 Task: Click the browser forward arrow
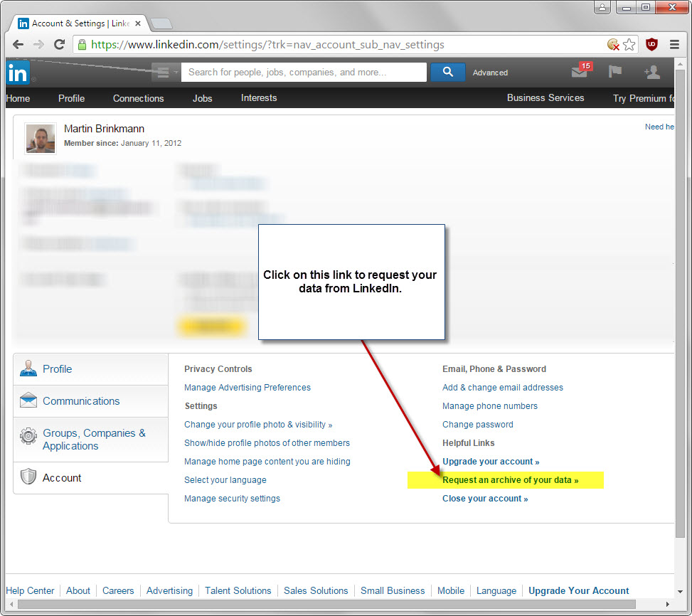[38, 45]
